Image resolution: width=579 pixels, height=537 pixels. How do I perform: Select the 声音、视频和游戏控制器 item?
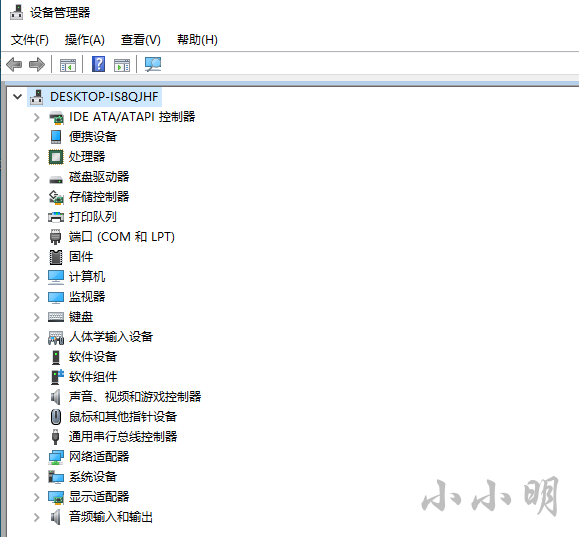pos(135,397)
